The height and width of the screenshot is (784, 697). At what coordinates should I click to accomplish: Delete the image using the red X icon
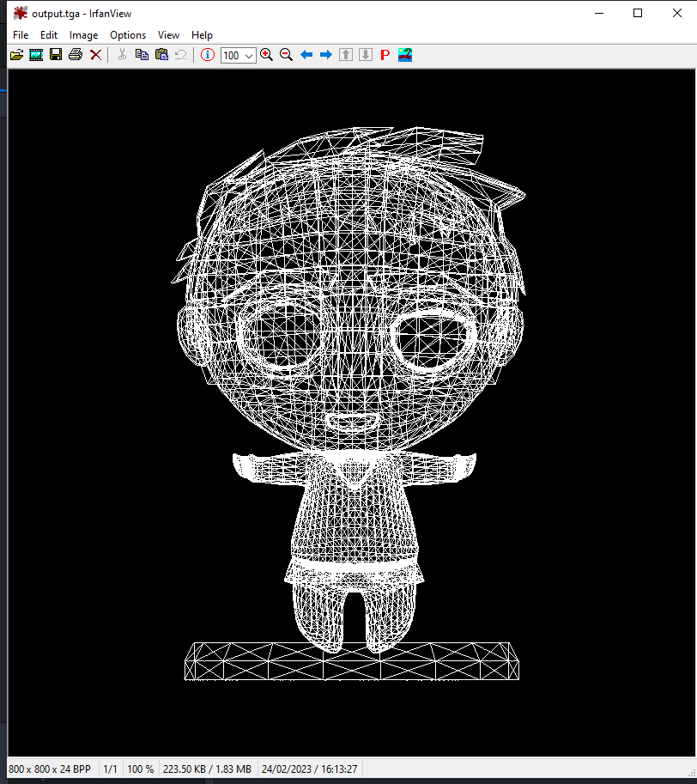tap(95, 54)
